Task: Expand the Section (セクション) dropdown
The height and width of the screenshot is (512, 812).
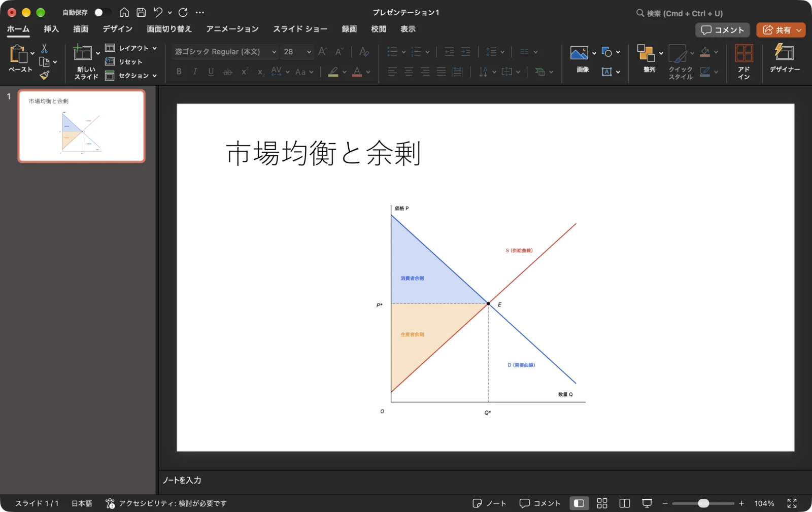Action: [x=154, y=76]
